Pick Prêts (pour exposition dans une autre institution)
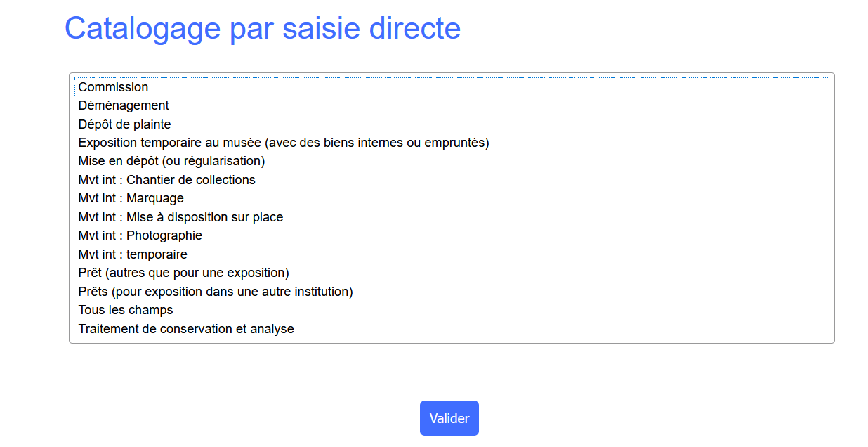Viewport: 868px width, 447px height. 216,292
